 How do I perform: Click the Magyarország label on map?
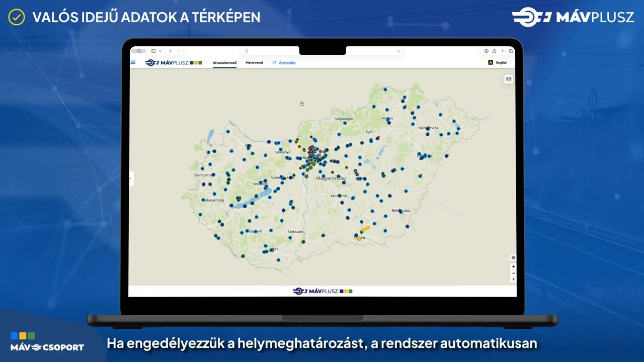tap(331, 178)
